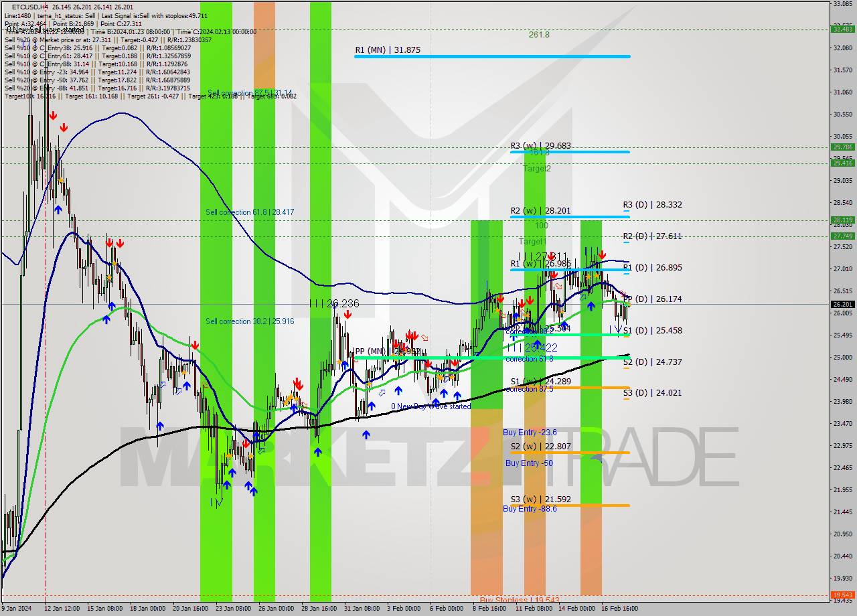Select the 9 Jan 2024 time label

(x=18, y=609)
